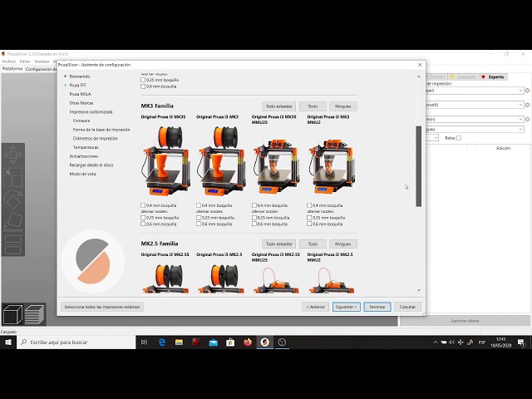Launch Microsoft Edge from taskbar
Viewport: 532px width, 399px height.
[162, 342]
